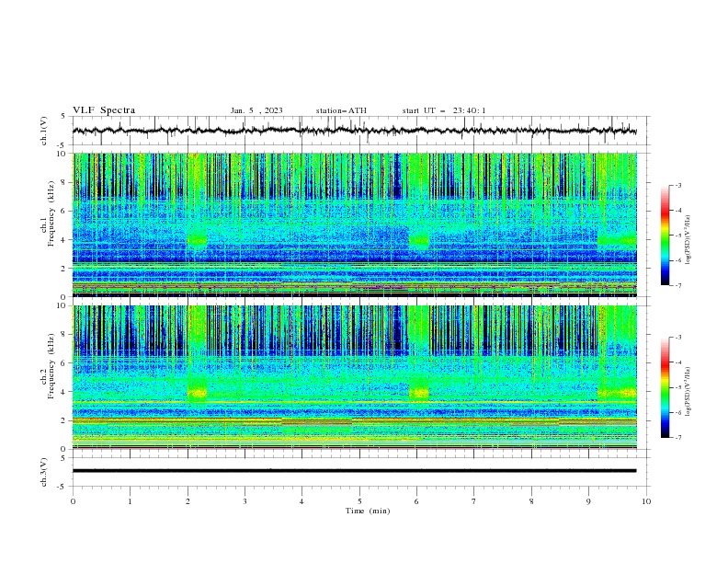
Task: Click the ch.1 colorbar "log(PSD)(V²/Hz)" label
Action: 688,241
